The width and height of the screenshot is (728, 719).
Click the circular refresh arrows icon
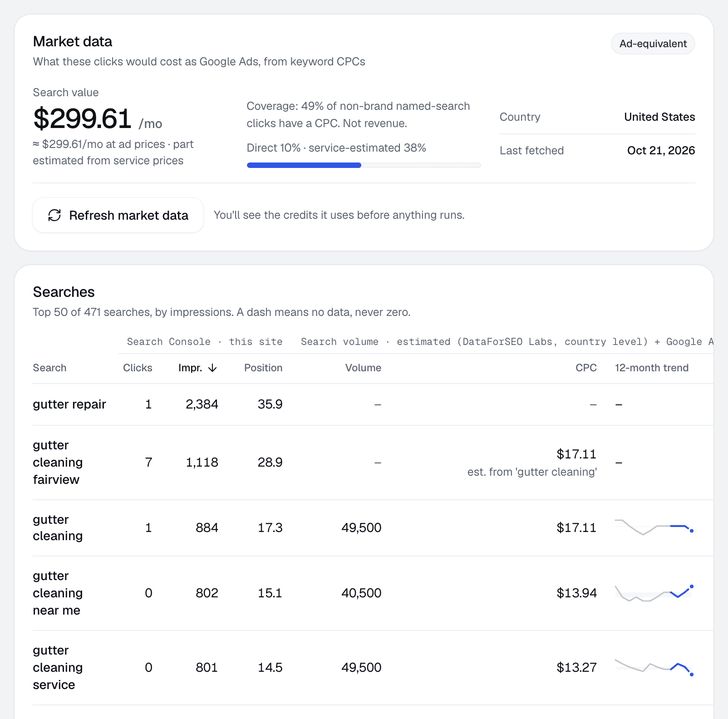coord(54,215)
